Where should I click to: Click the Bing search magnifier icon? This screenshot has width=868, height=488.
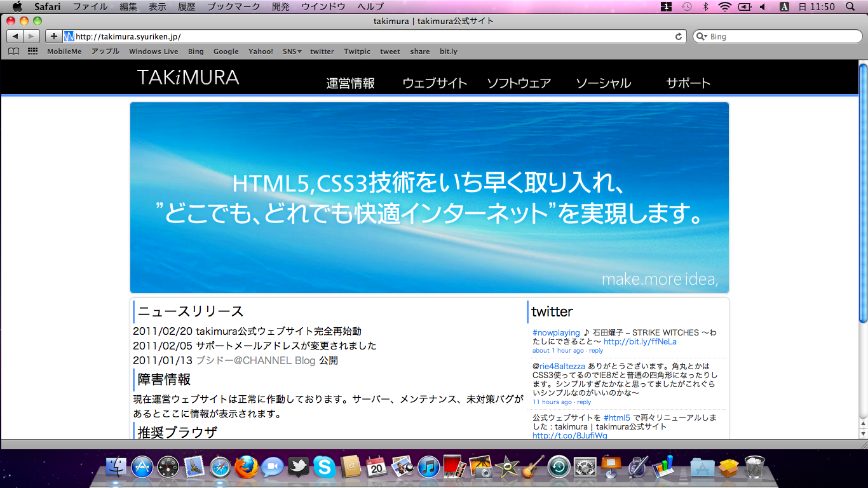click(702, 36)
